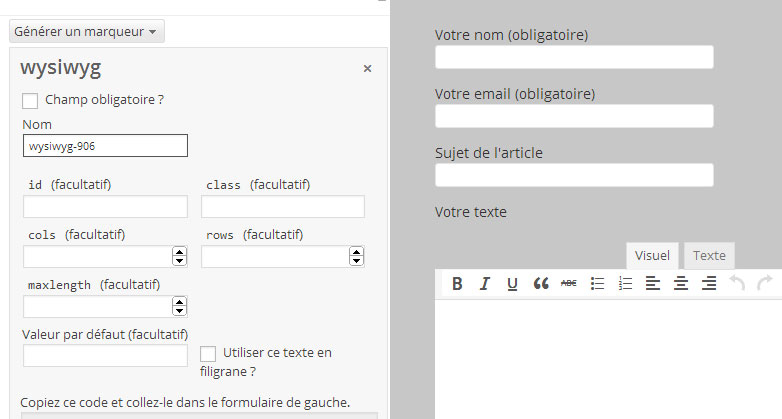Switch to the Texte tab
This screenshot has height=419, width=782.
click(x=709, y=255)
